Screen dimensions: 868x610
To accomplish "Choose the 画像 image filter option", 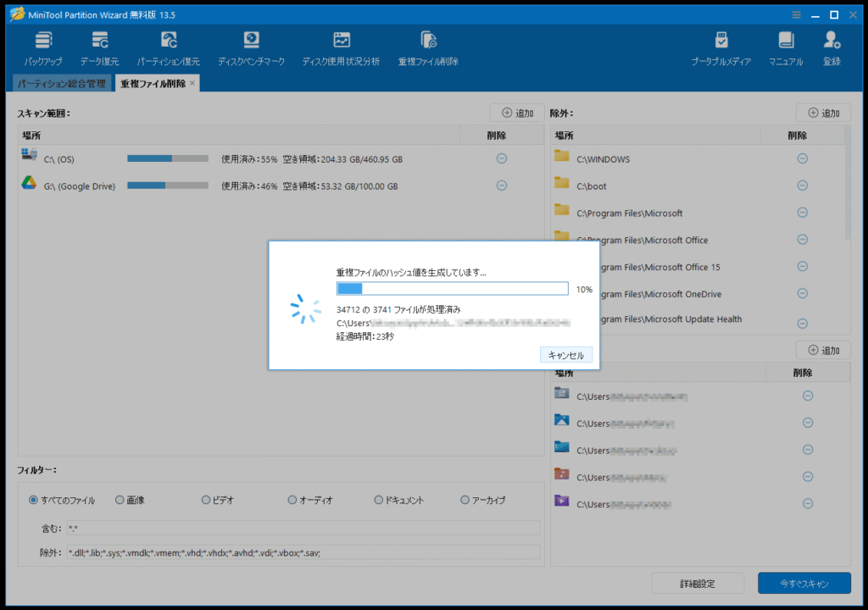I will [x=120, y=500].
